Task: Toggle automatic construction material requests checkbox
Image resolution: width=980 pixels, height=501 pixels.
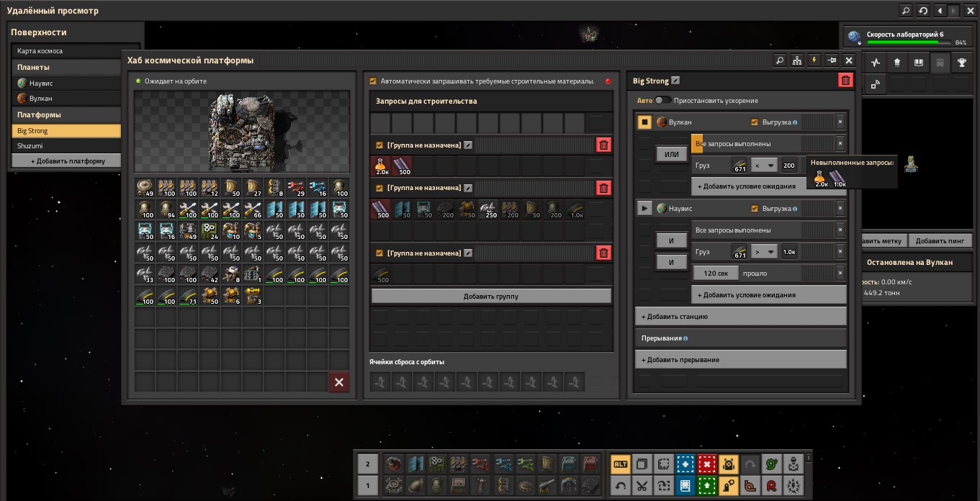Action: [372, 81]
